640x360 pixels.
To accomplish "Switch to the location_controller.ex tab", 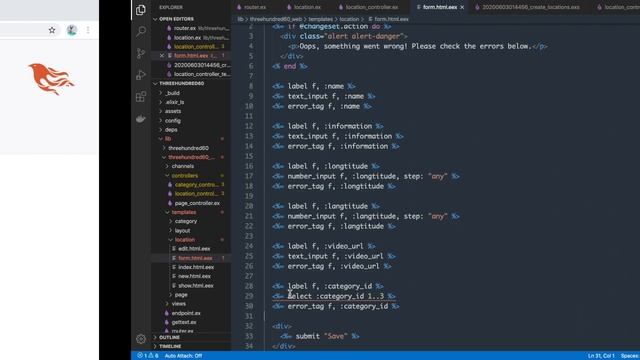I will click(x=369, y=7).
